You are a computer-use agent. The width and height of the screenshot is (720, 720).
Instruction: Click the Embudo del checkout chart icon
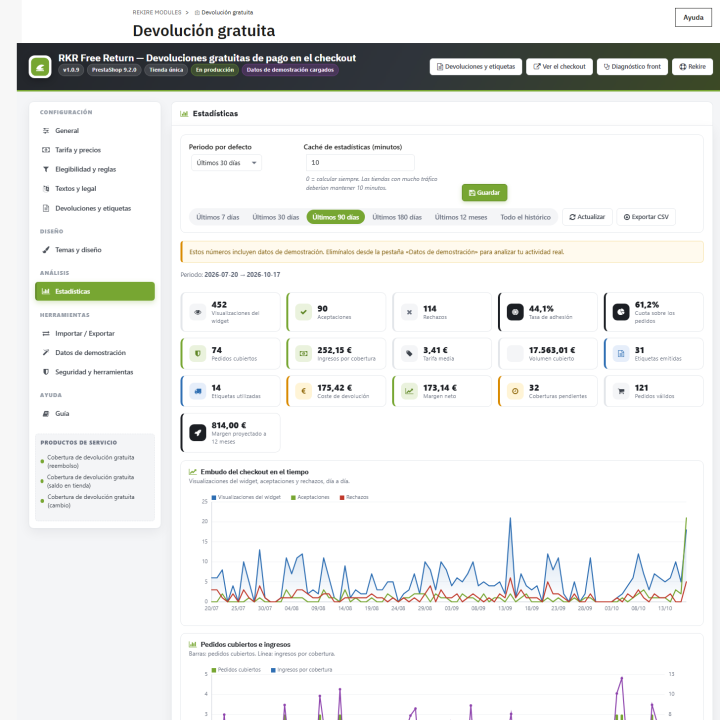pos(193,472)
